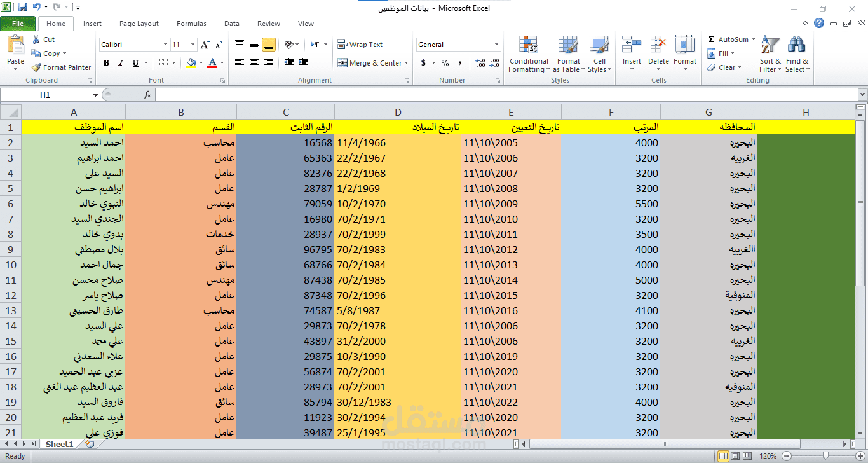Image resolution: width=868 pixels, height=463 pixels.
Task: Open Excel Help question mark
Action: 819,24
